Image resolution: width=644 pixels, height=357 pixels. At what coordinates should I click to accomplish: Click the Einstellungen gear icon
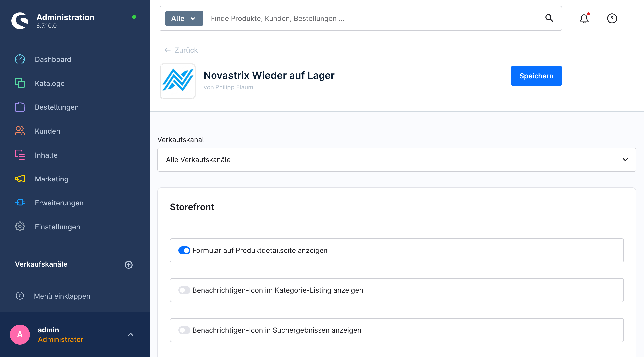[x=20, y=227]
